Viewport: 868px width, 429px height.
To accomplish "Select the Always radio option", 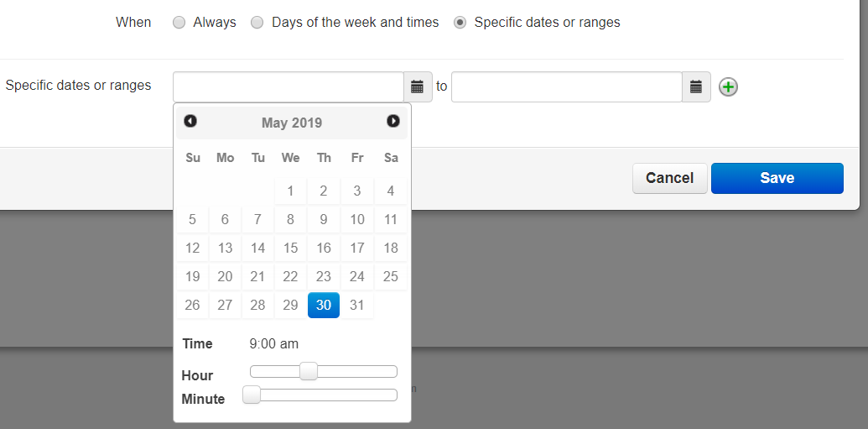I will (x=179, y=23).
